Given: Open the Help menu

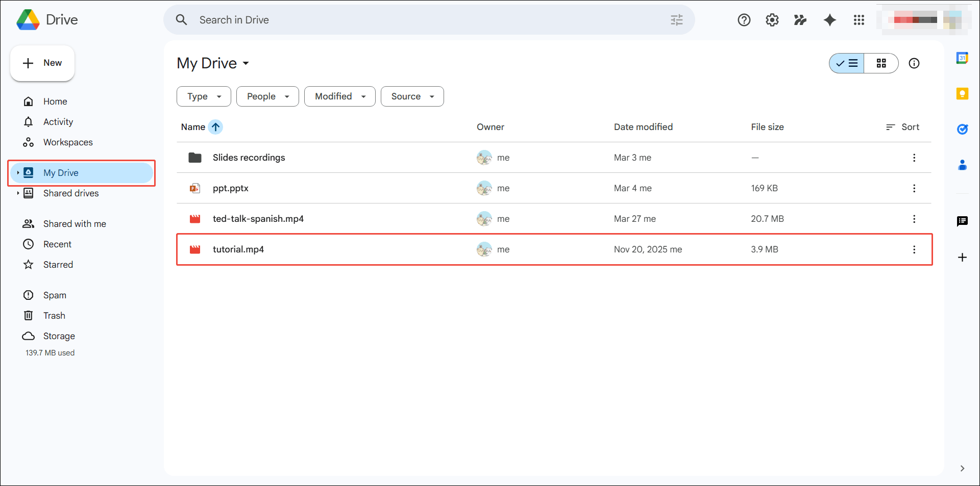Looking at the screenshot, I should pos(744,20).
